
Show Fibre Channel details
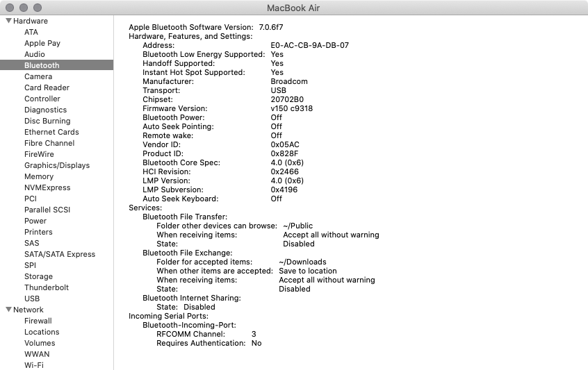coord(49,143)
